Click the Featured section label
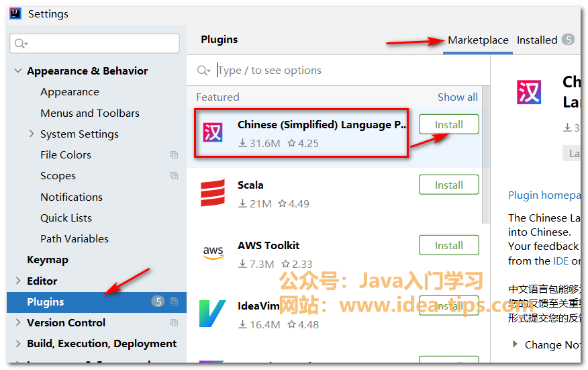This screenshot has height=370, width=588. (217, 97)
